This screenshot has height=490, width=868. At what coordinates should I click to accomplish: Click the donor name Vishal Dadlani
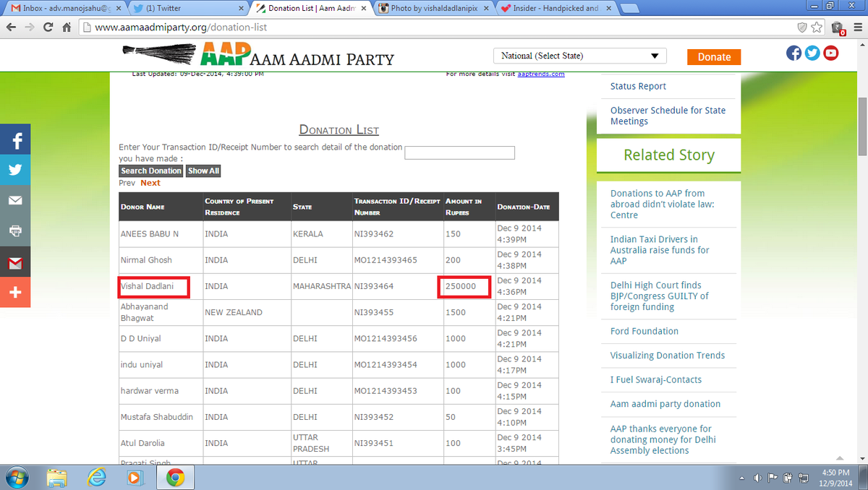[x=148, y=286]
